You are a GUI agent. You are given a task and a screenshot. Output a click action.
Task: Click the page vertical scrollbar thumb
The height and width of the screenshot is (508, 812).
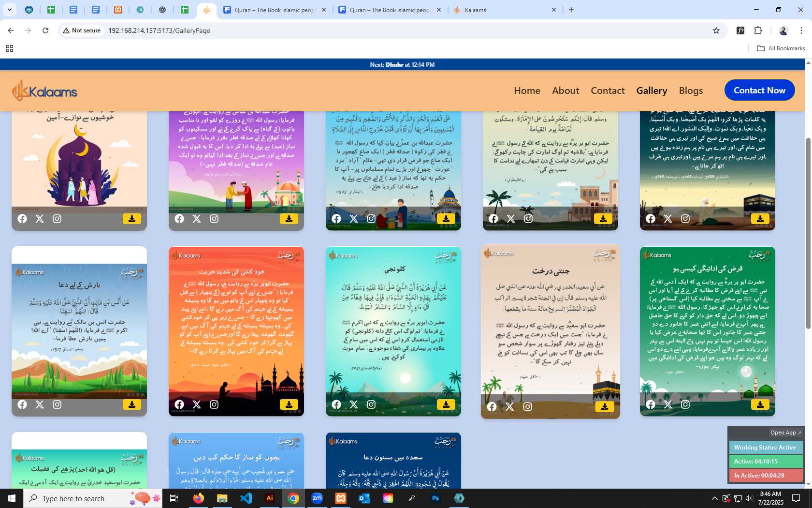[808, 233]
